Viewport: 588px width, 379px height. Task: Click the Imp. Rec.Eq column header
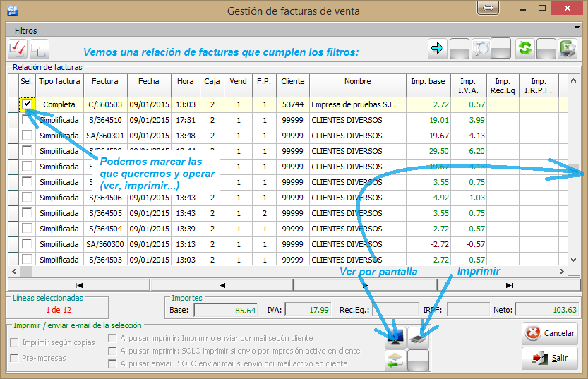(x=503, y=85)
